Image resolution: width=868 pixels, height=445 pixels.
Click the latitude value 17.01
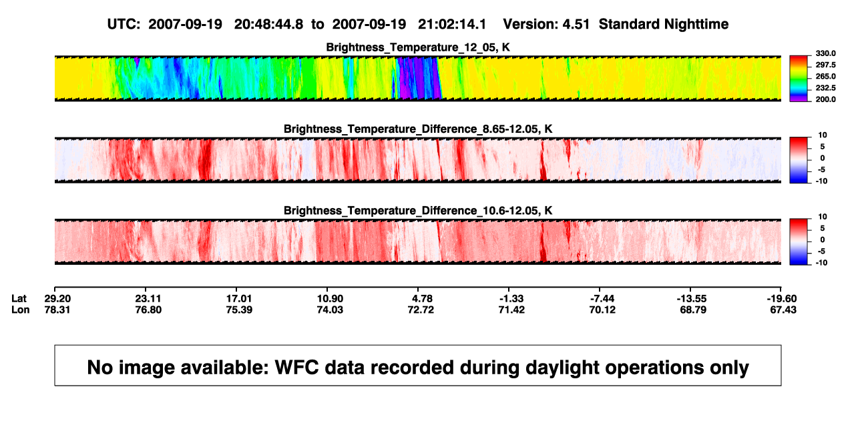(x=238, y=298)
